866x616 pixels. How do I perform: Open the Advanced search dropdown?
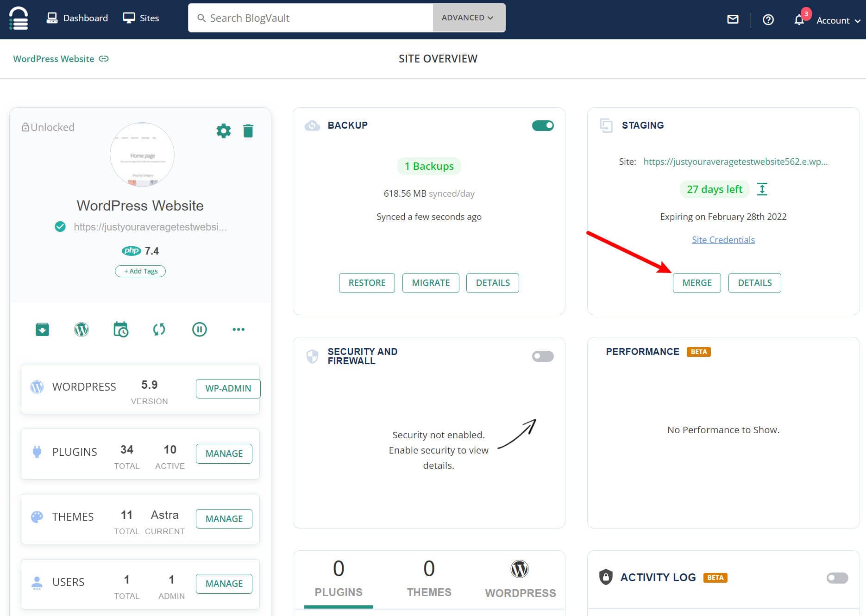468,18
